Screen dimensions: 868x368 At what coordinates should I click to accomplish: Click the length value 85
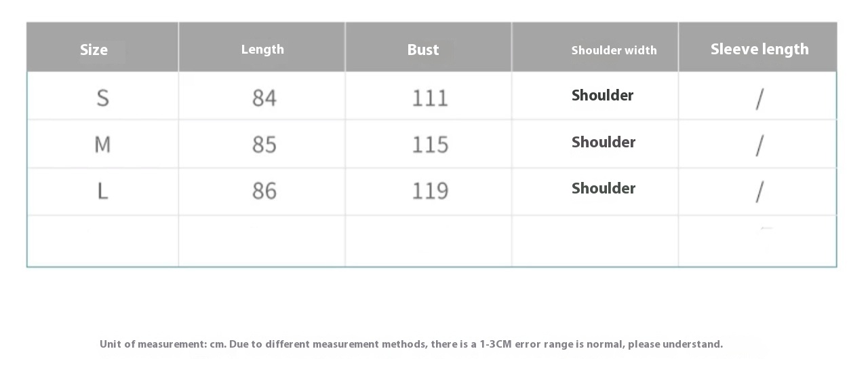click(x=264, y=145)
